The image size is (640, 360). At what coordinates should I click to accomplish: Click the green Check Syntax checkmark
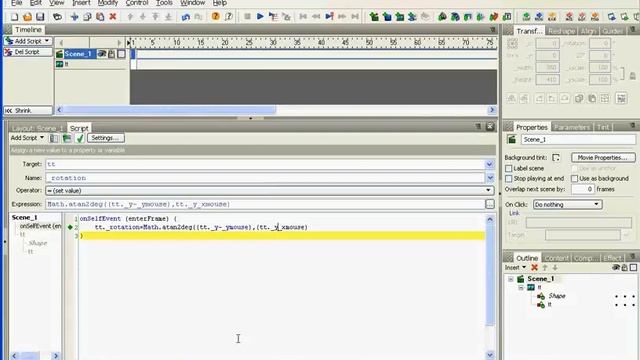pos(80,138)
